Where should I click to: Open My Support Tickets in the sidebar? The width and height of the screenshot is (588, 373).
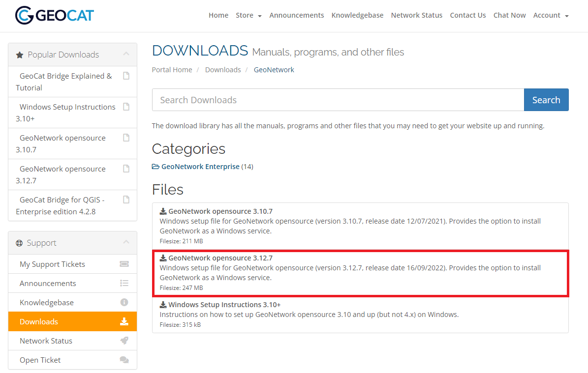coord(73,264)
